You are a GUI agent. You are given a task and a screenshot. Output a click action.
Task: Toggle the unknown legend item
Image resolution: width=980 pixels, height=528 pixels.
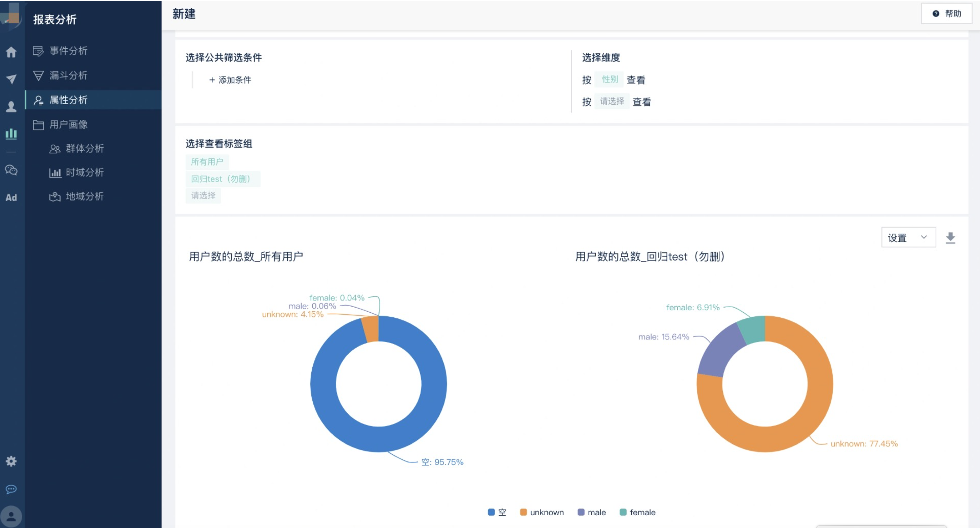pos(542,512)
